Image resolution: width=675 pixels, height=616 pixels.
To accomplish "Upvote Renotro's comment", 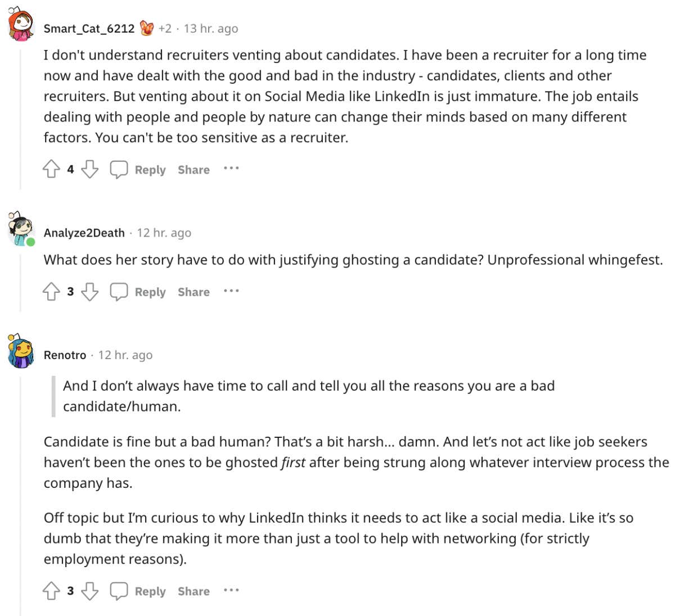I will (51, 591).
